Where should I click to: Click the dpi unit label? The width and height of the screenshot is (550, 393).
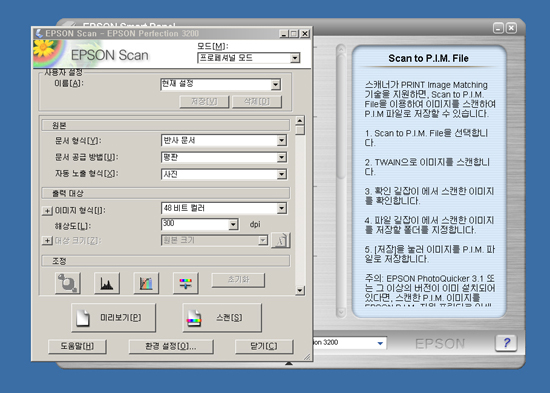[x=255, y=224]
